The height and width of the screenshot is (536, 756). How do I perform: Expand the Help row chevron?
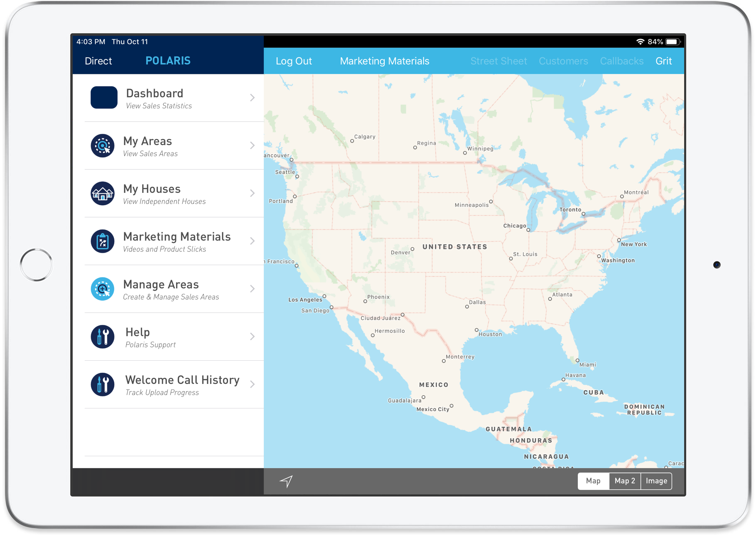[252, 337]
